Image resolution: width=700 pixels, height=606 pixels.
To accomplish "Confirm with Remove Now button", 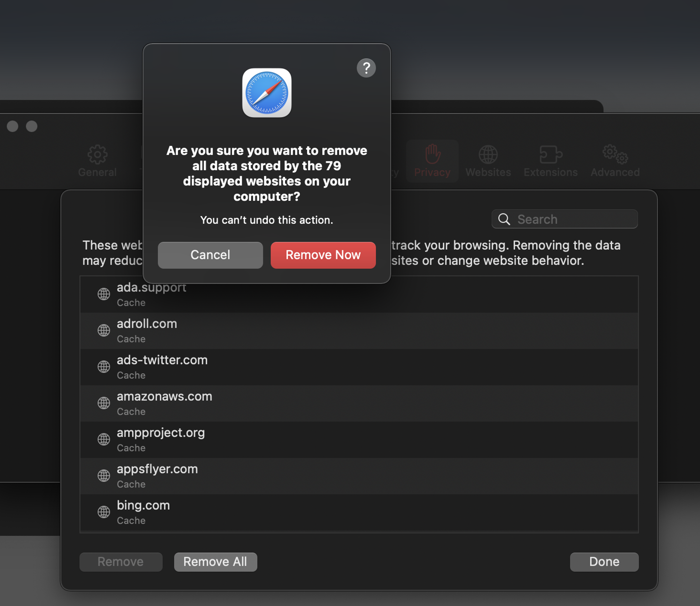I will tap(323, 255).
